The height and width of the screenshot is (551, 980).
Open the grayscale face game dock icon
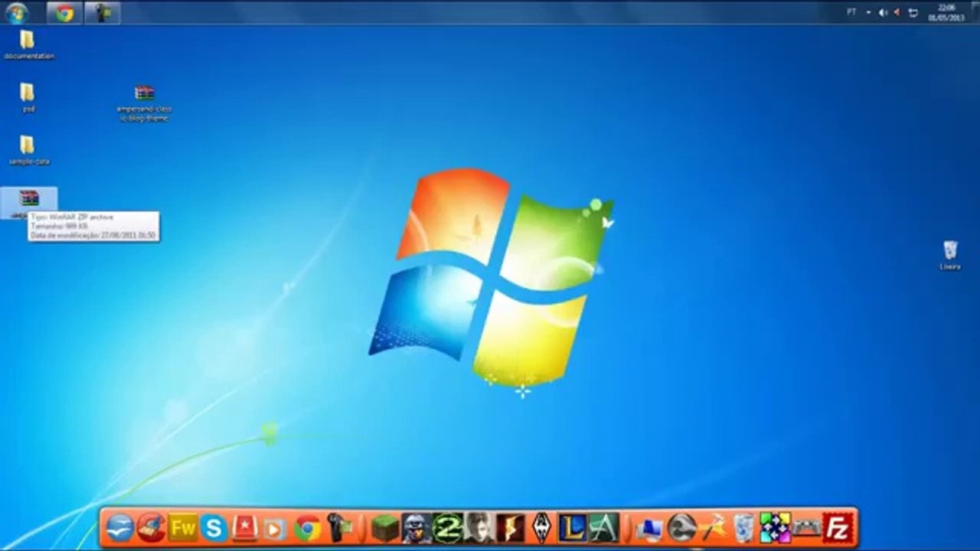point(479,527)
